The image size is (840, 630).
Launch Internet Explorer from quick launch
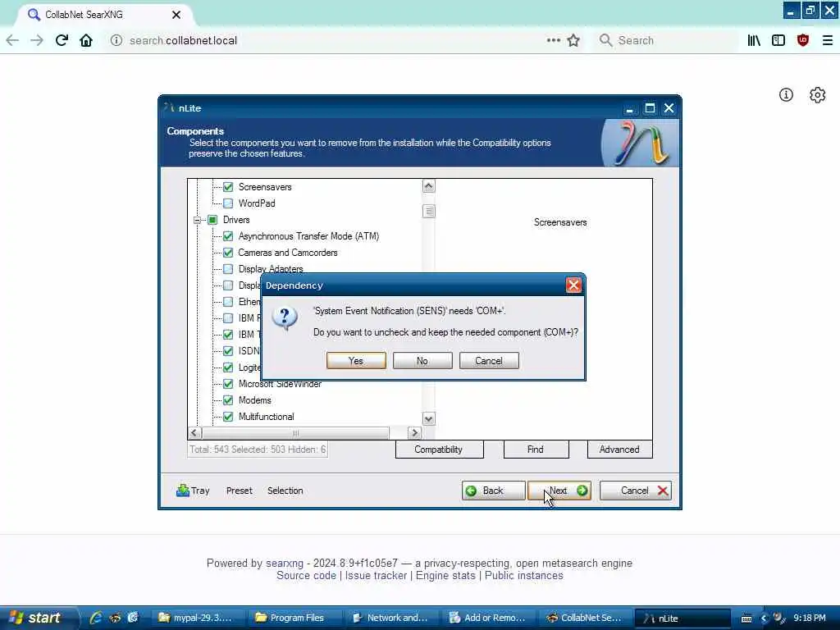[x=96, y=618]
